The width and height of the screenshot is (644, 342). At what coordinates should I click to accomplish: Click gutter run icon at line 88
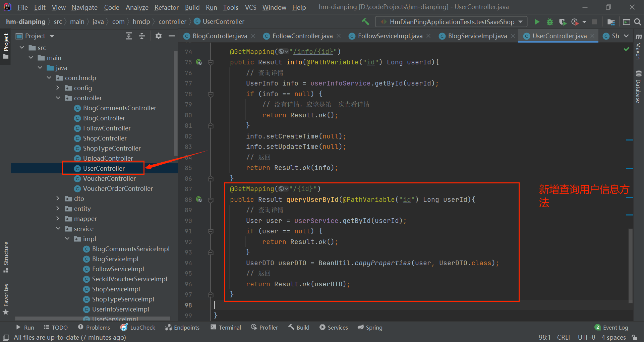tap(199, 199)
